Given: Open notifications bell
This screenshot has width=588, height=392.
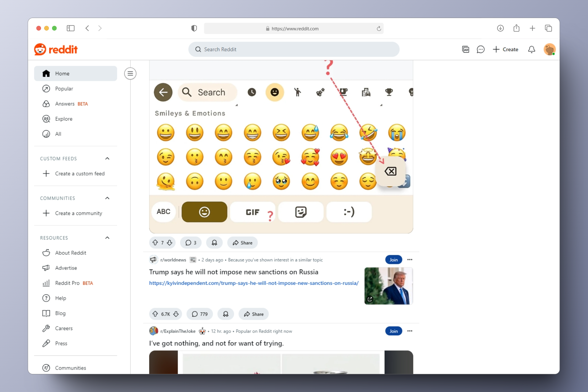Looking at the screenshot, I should coord(532,49).
